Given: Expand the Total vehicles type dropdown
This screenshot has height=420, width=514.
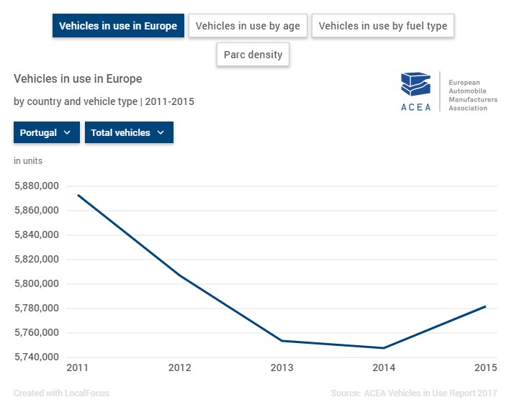Looking at the screenshot, I should pos(129,132).
